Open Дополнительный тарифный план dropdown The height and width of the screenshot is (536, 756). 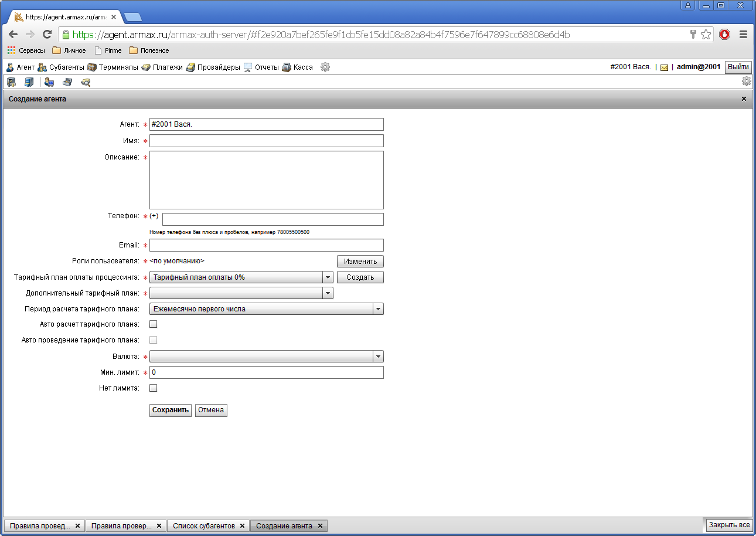tap(241, 293)
